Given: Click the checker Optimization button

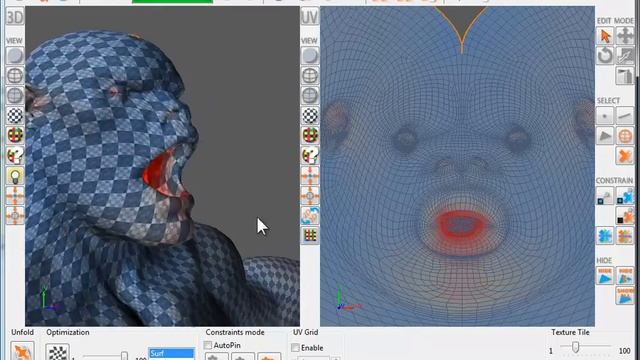Looking at the screenshot, I should (x=58, y=352).
